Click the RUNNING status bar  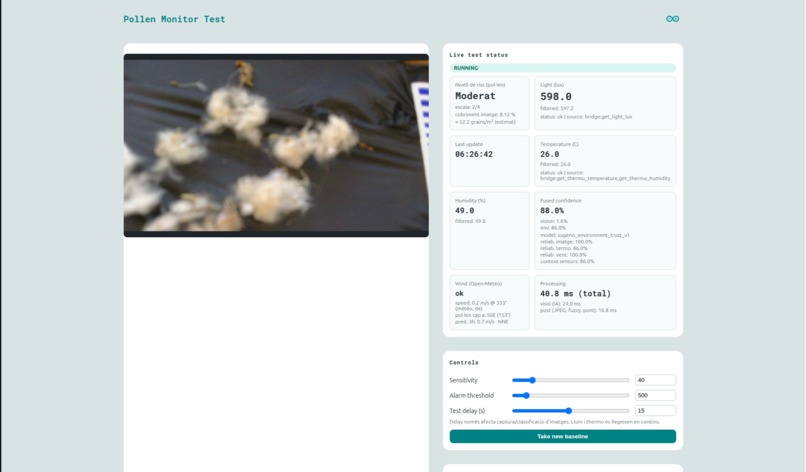[x=562, y=68]
